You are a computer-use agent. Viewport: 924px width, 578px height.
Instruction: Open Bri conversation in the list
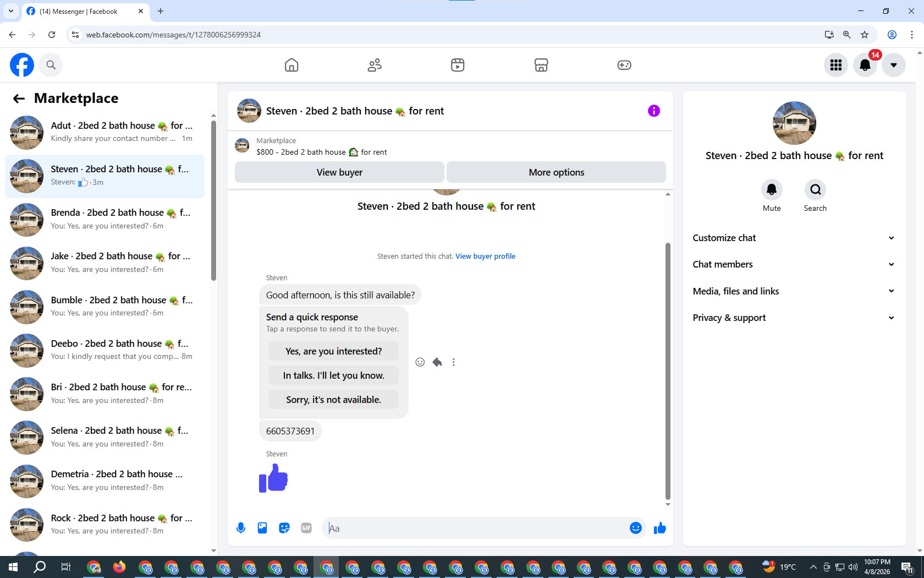point(105,394)
